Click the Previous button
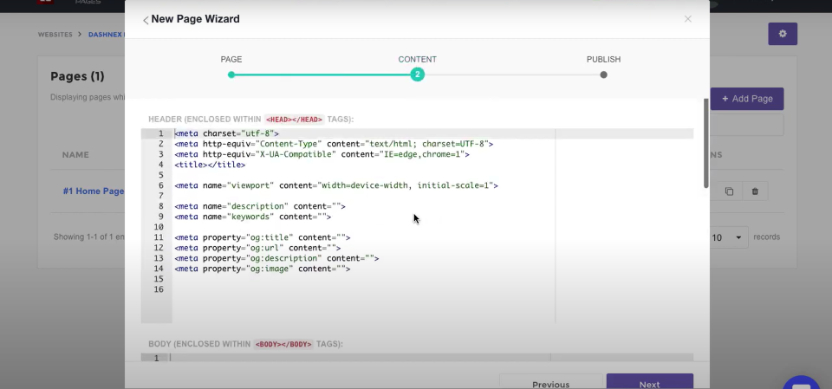832x389 pixels. click(x=551, y=381)
